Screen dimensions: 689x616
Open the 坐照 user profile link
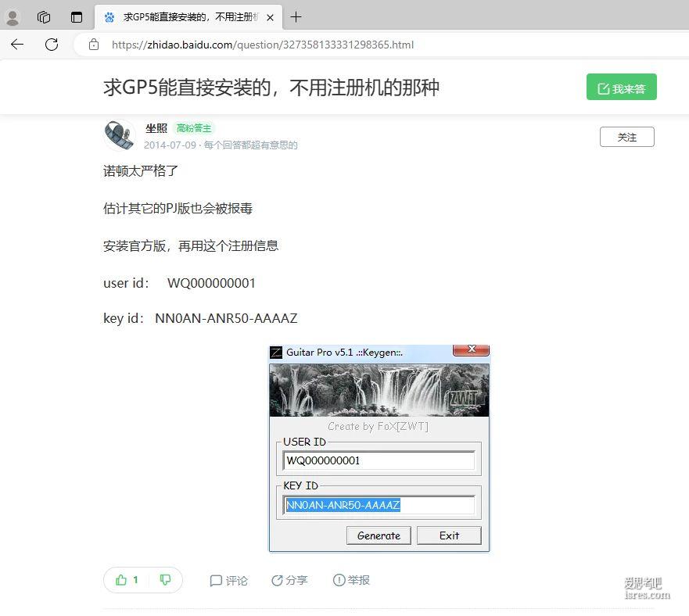pos(156,128)
